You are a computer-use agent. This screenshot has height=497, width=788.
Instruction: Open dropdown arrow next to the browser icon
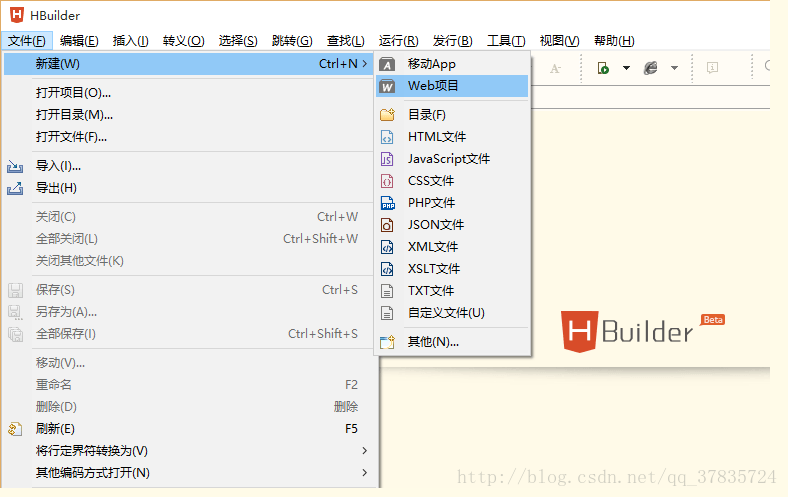click(674, 68)
